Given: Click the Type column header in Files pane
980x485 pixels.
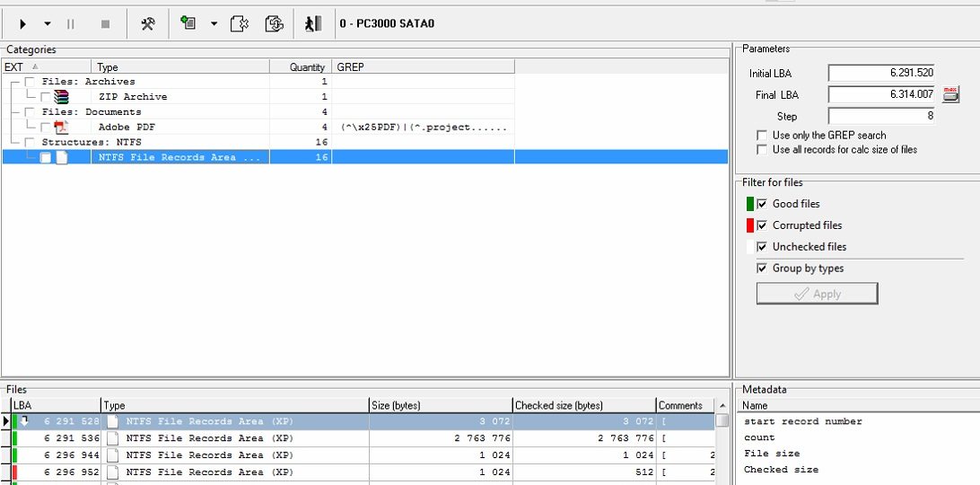Looking at the screenshot, I should 235,406.
